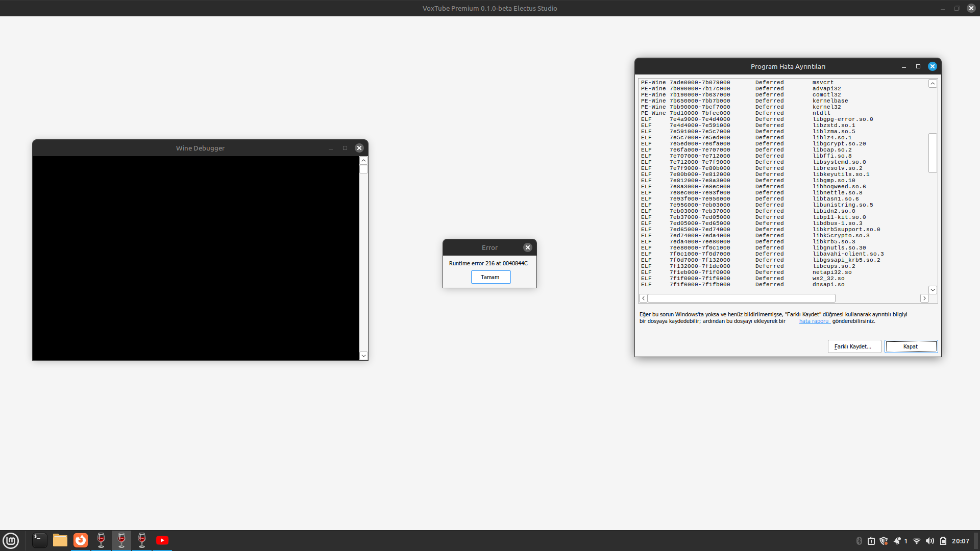The width and height of the screenshot is (980, 551).
Task: Minimize the VoxTube Premium main window
Action: coord(943,8)
